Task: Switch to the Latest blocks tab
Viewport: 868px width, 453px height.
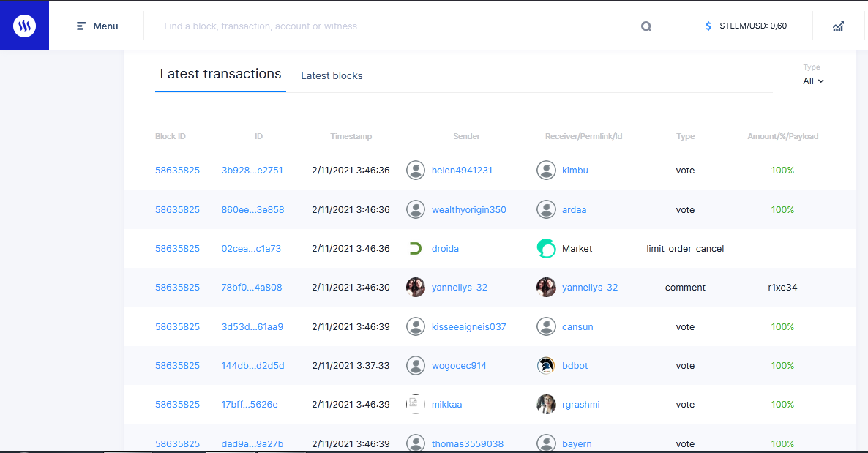Action: (332, 76)
